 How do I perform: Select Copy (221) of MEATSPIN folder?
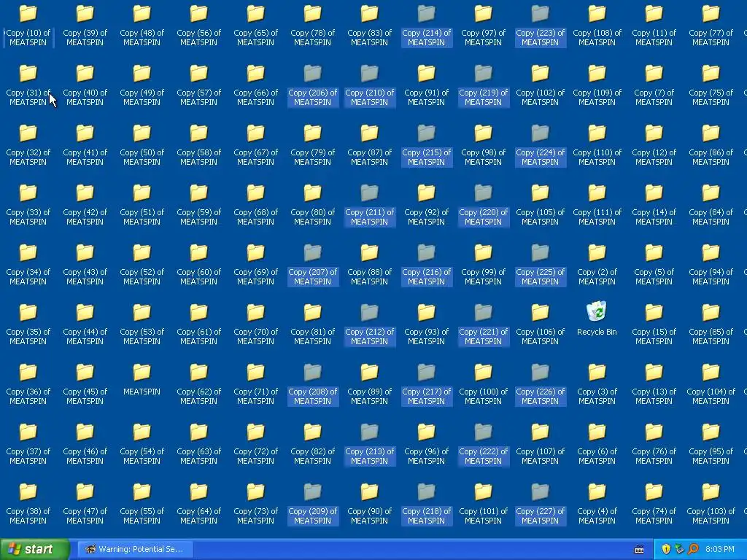click(483, 324)
